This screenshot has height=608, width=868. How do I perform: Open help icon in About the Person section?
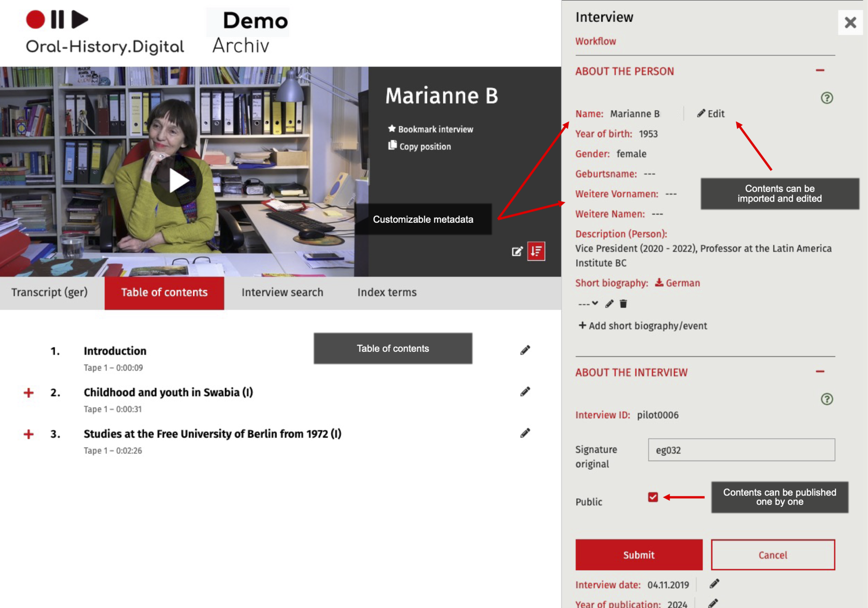826,98
